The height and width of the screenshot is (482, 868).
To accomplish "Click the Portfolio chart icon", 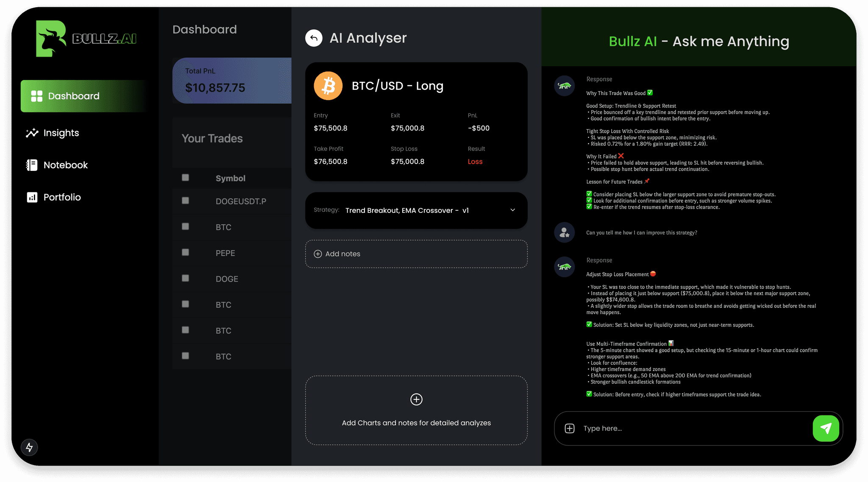I will [32, 198].
